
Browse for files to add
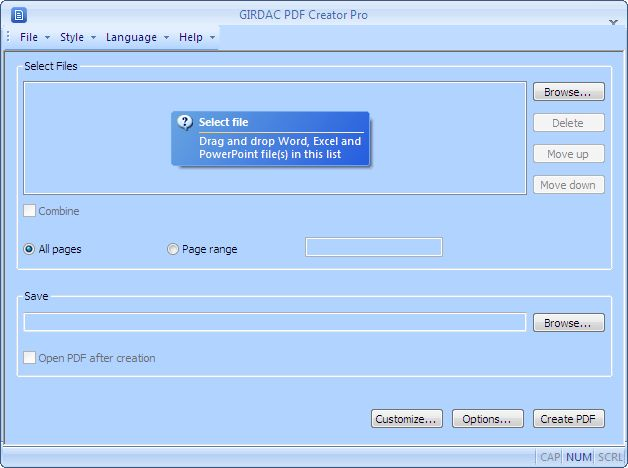point(568,92)
